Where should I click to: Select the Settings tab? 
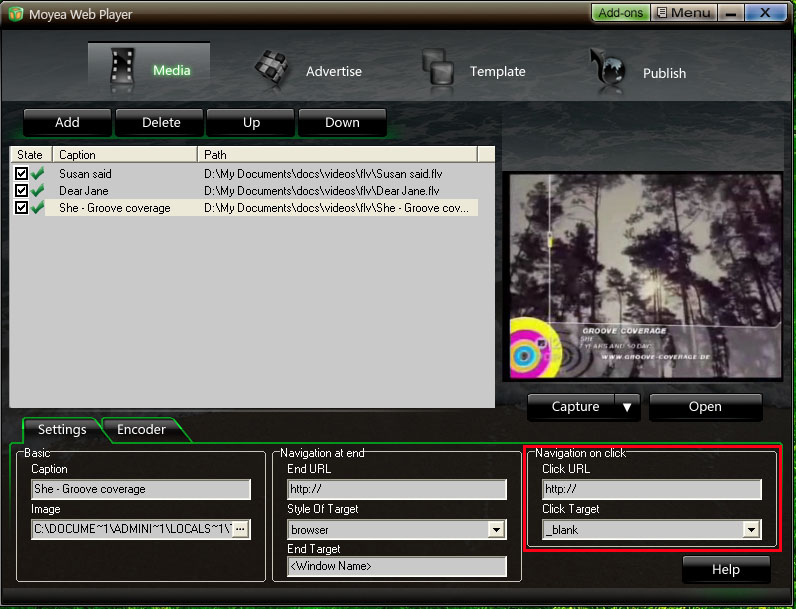click(x=62, y=429)
